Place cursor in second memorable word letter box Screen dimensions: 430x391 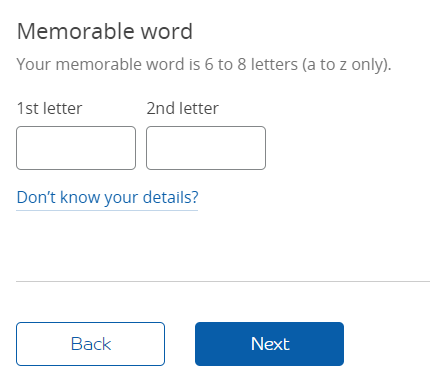(x=206, y=148)
